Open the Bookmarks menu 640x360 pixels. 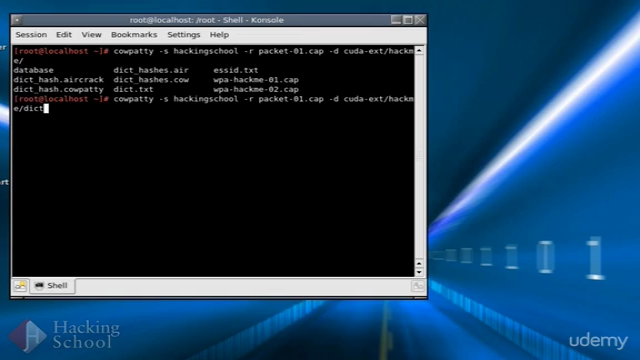pyautogui.click(x=134, y=35)
